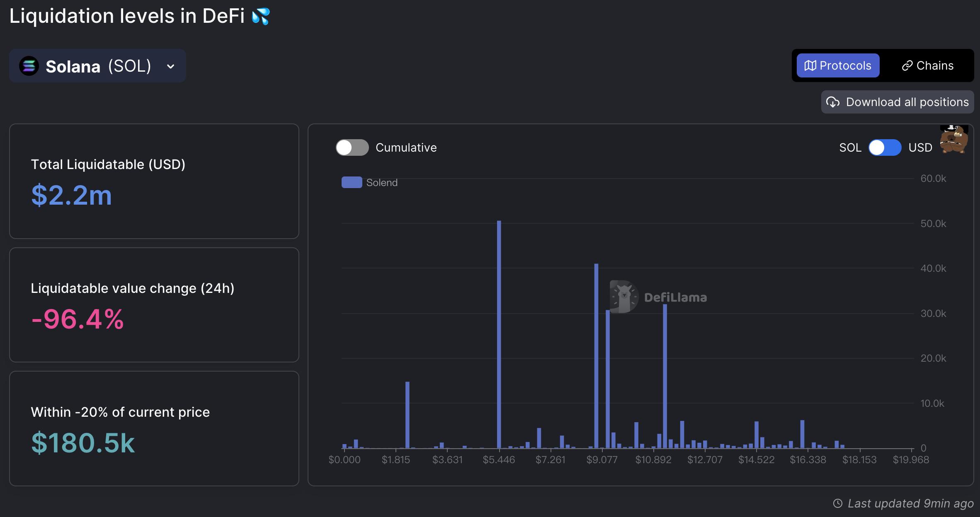Image resolution: width=980 pixels, height=517 pixels.
Task: Enable the Cumulative toggle
Action: point(352,147)
